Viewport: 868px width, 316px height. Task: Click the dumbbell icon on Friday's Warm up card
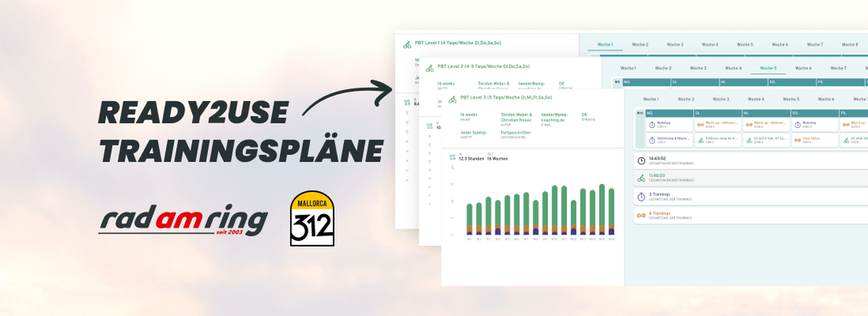846,125
